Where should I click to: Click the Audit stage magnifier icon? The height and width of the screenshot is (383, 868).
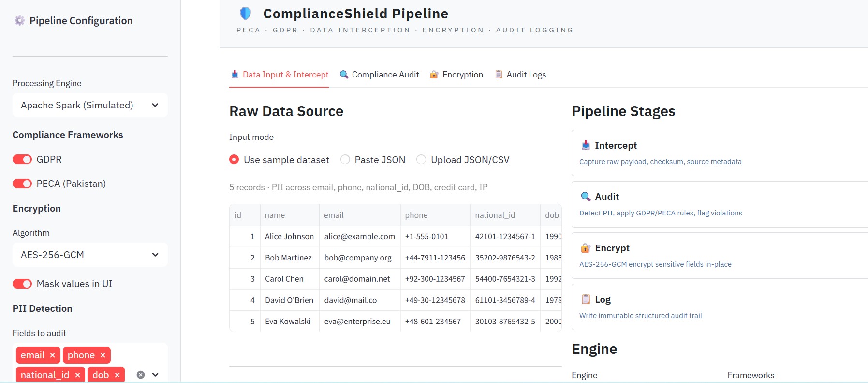(586, 196)
